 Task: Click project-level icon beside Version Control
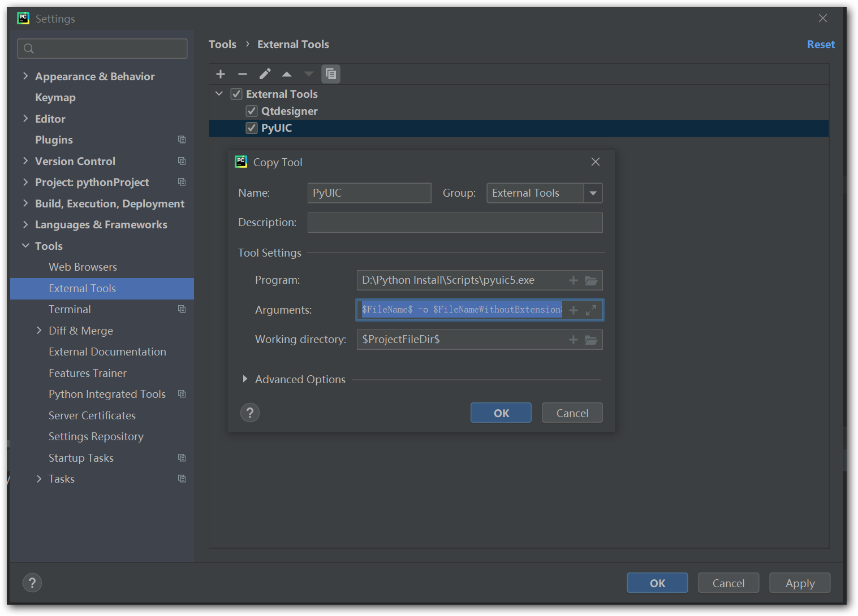tap(182, 161)
